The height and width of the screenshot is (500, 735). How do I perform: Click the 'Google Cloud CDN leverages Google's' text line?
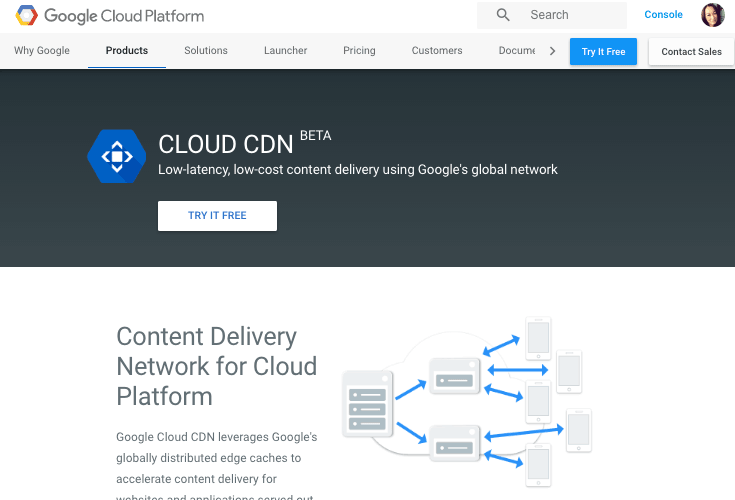tap(217, 437)
